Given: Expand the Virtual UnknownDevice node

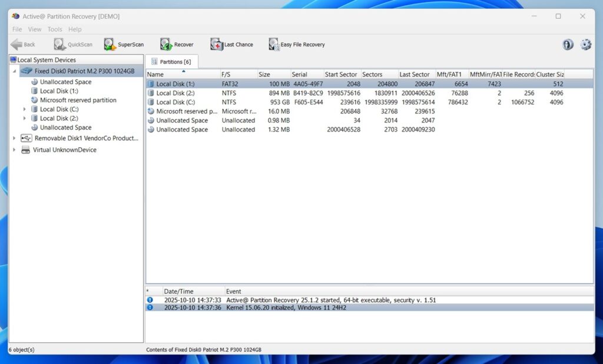Looking at the screenshot, I should 14,150.
